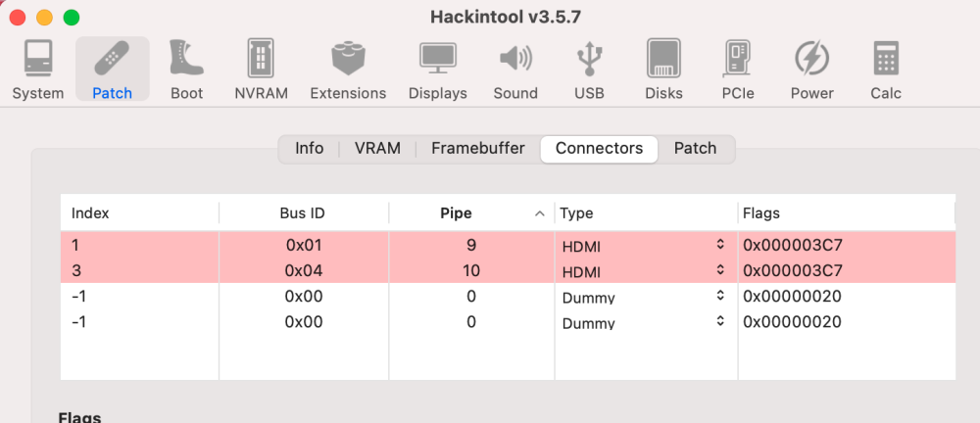Open the USB section
Image resolution: width=980 pixels, height=423 pixels.
coord(589,69)
